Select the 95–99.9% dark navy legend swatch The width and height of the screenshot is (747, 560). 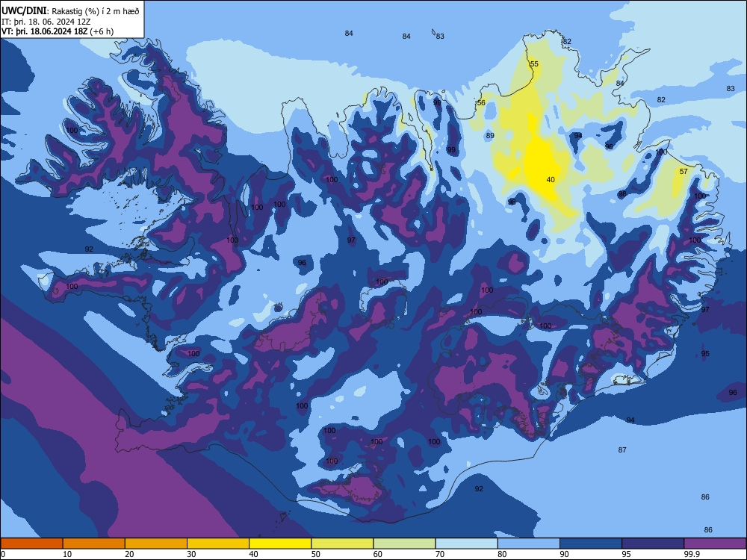(653, 544)
